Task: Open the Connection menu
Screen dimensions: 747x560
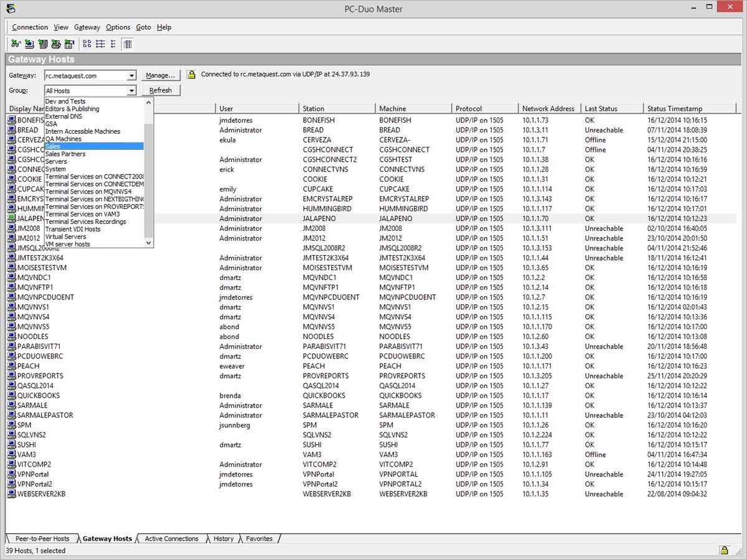Action: pyautogui.click(x=30, y=27)
